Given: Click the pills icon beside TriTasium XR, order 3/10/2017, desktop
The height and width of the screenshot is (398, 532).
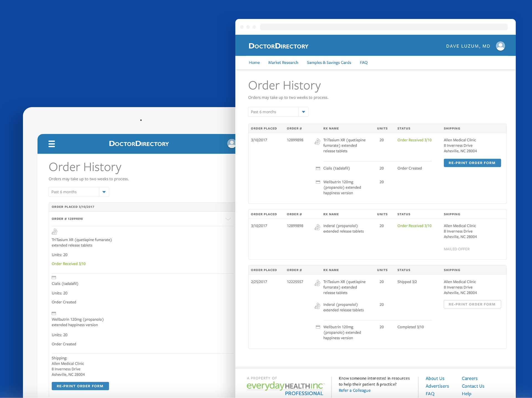Looking at the screenshot, I should coord(317,142).
